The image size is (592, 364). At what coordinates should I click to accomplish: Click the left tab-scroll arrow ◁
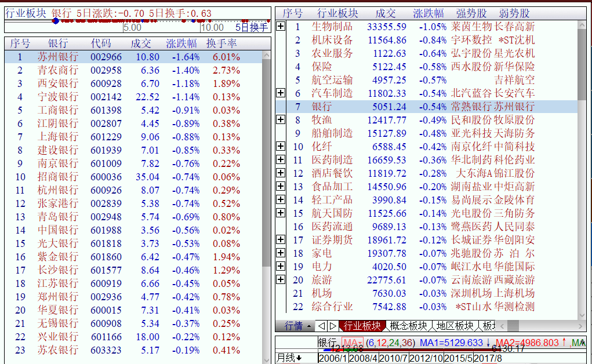pyautogui.click(x=322, y=326)
